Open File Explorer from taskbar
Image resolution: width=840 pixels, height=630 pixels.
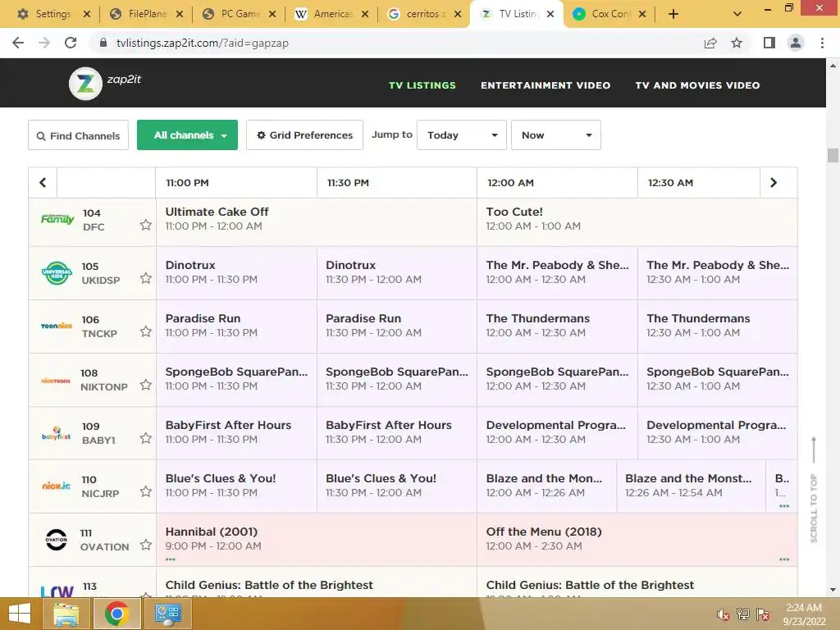(66, 614)
